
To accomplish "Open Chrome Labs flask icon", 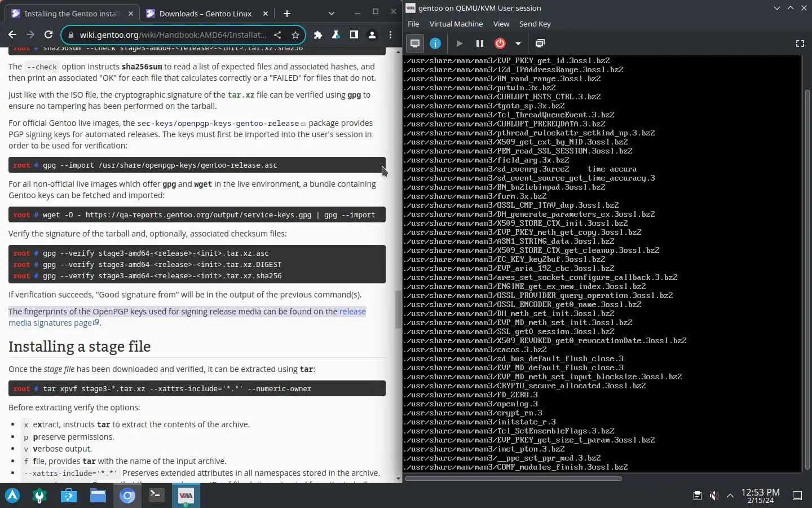I will click(336, 35).
